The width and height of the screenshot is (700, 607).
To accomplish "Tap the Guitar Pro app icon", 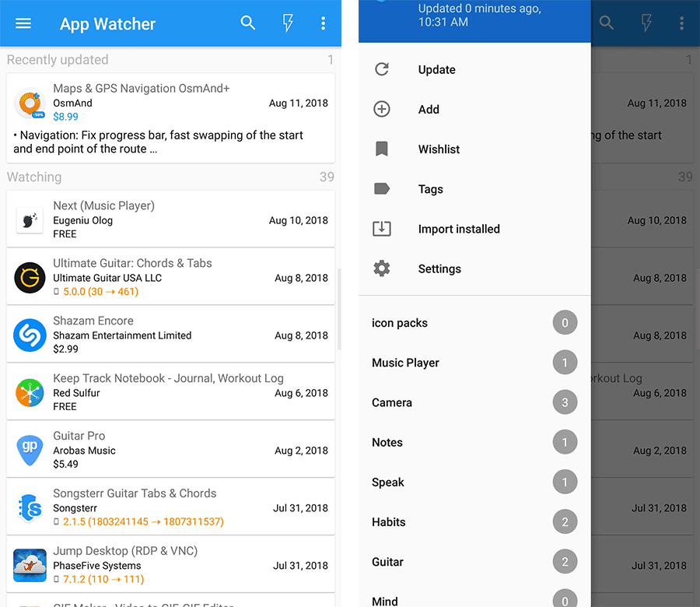I will pos(30,451).
